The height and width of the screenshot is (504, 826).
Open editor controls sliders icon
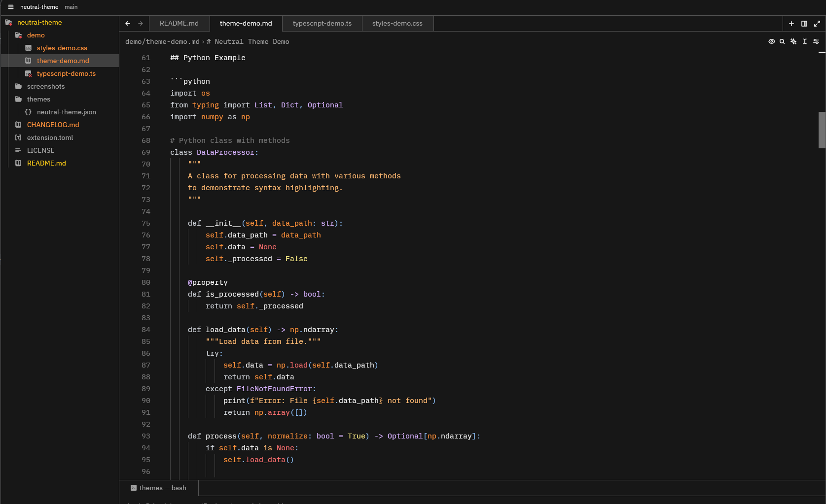816,41
